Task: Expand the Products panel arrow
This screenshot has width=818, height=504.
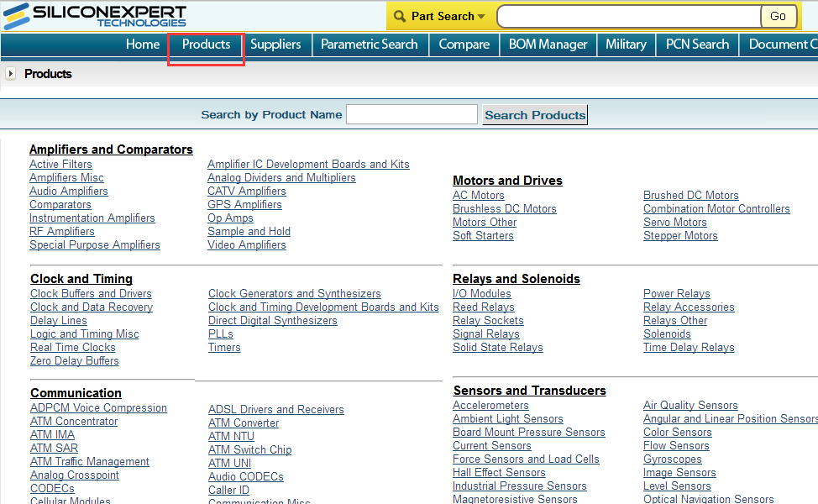Action: point(10,74)
